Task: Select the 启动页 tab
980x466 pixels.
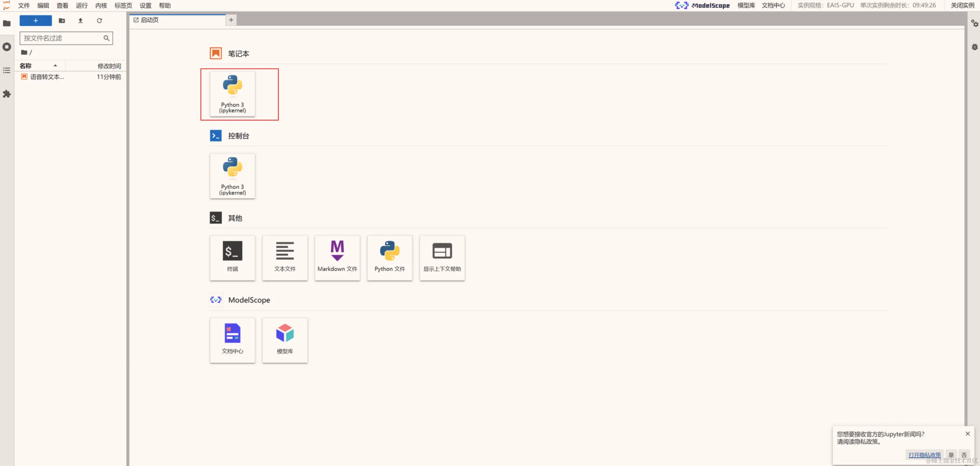Action: [x=177, y=20]
